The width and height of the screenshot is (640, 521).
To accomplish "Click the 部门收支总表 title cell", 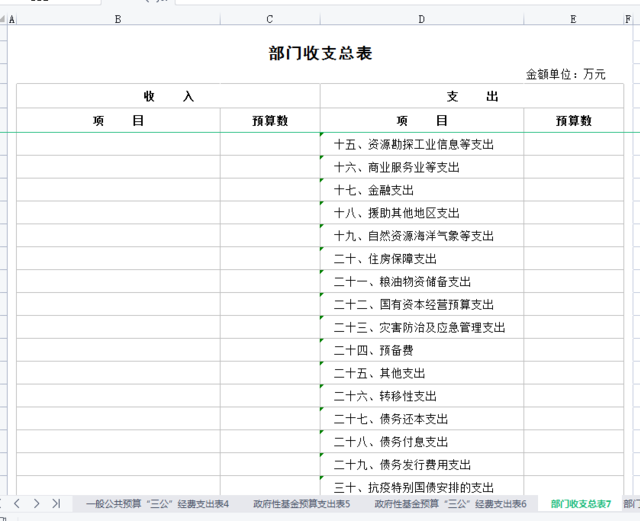I will [320, 53].
